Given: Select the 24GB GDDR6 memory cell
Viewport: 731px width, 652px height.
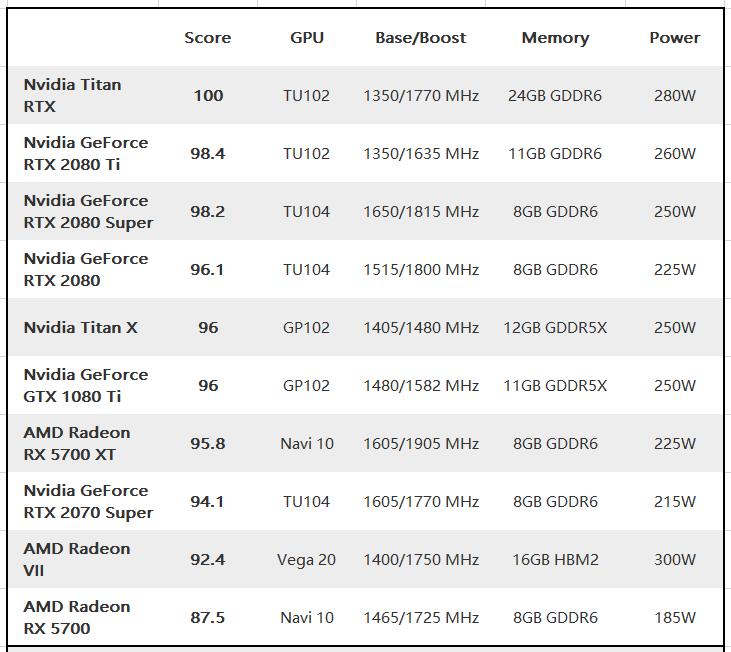Looking at the screenshot, I should pos(555,96).
